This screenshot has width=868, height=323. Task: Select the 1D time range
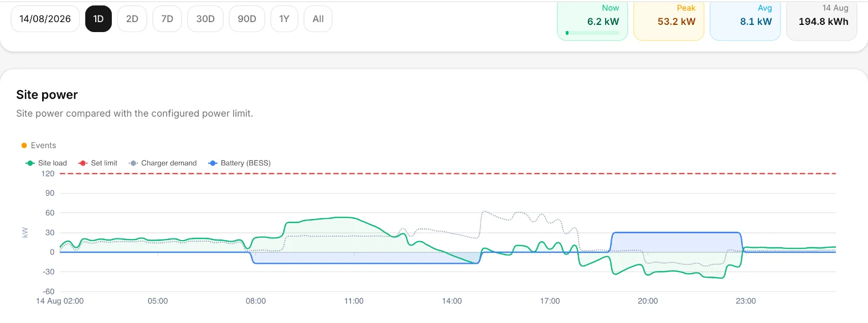click(99, 19)
